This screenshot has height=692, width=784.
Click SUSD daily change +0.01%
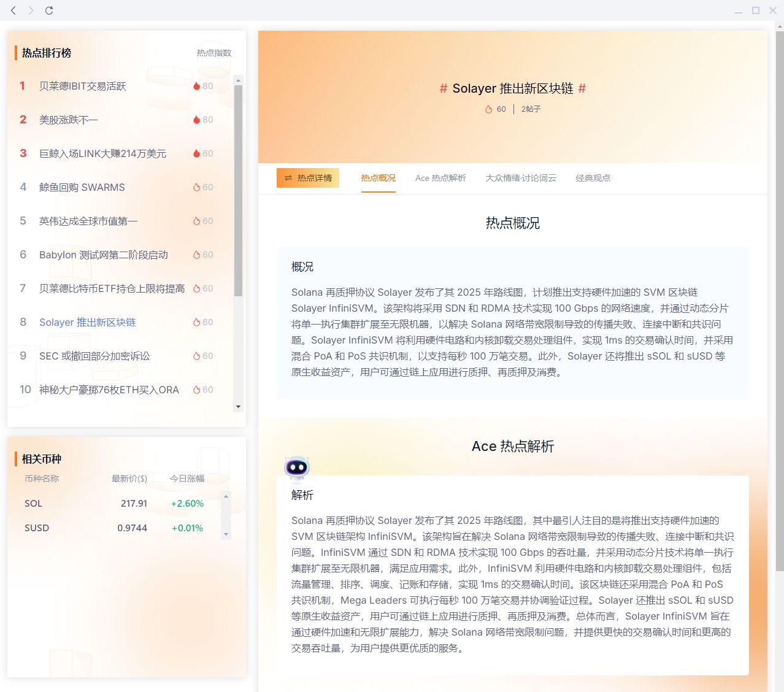(187, 528)
